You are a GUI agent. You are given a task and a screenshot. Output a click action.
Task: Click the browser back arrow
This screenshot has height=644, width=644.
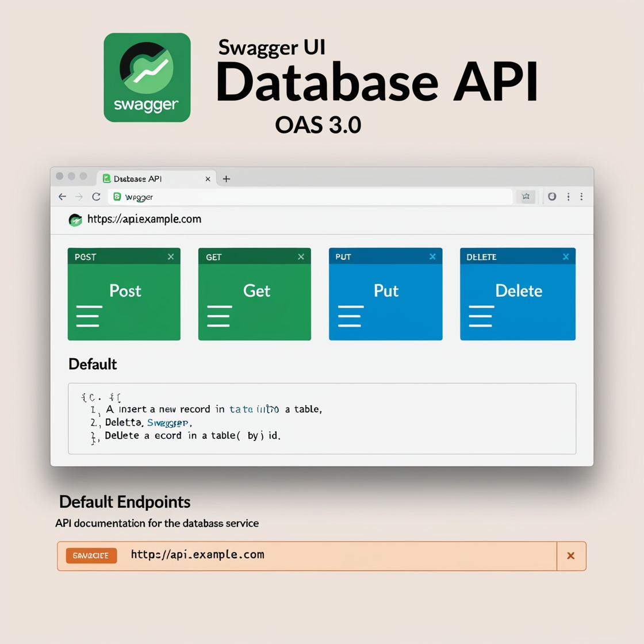(x=62, y=197)
